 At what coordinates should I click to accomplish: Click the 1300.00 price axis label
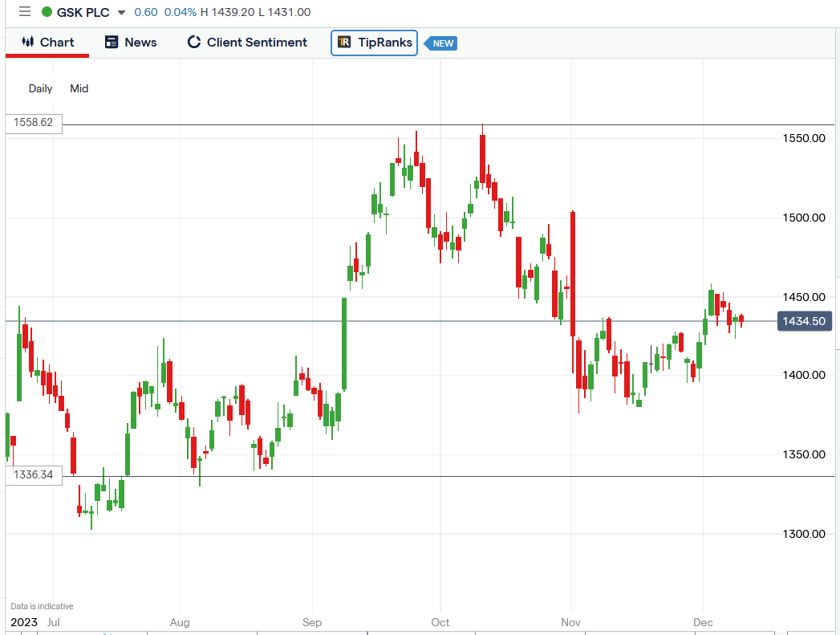[804, 534]
